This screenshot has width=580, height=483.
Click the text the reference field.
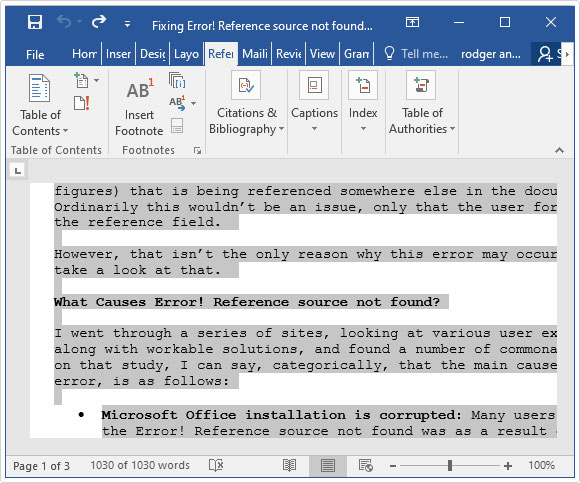coord(138,222)
